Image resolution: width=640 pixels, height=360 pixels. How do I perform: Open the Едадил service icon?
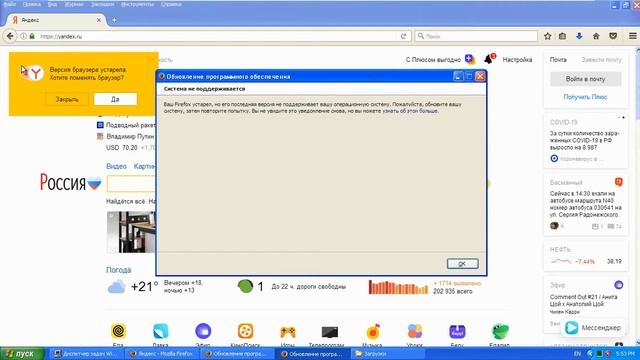pyautogui.click(x=500, y=331)
